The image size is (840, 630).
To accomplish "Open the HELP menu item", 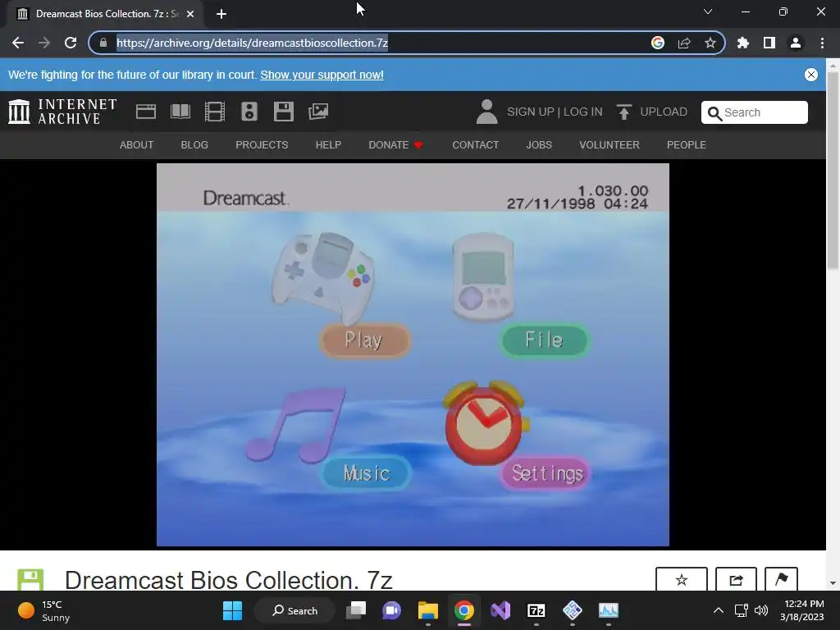I will tap(328, 144).
